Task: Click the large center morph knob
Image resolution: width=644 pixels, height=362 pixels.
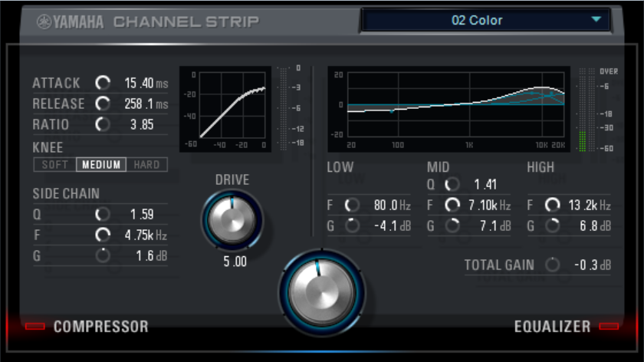Action: (321, 292)
